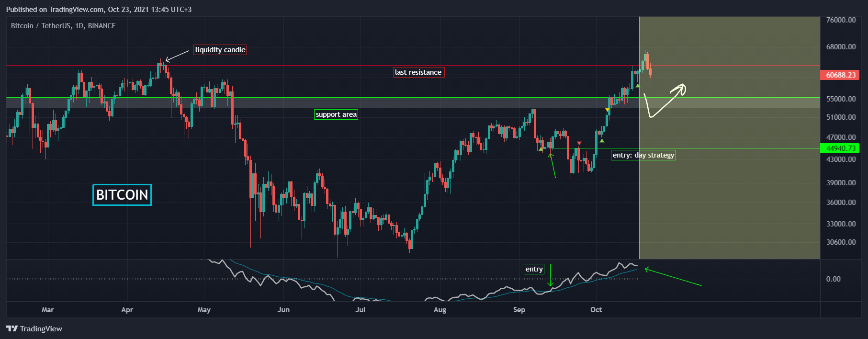Click the TradingView logo icon

[x=12, y=328]
